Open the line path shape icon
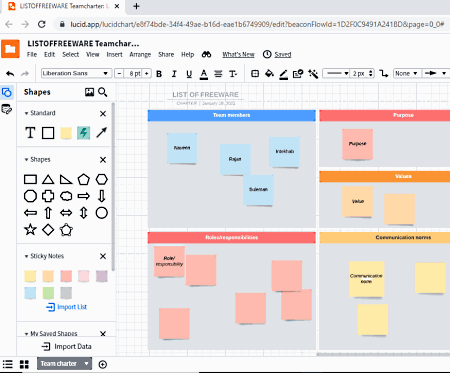Screen dimensions: 450x373 (384, 73)
